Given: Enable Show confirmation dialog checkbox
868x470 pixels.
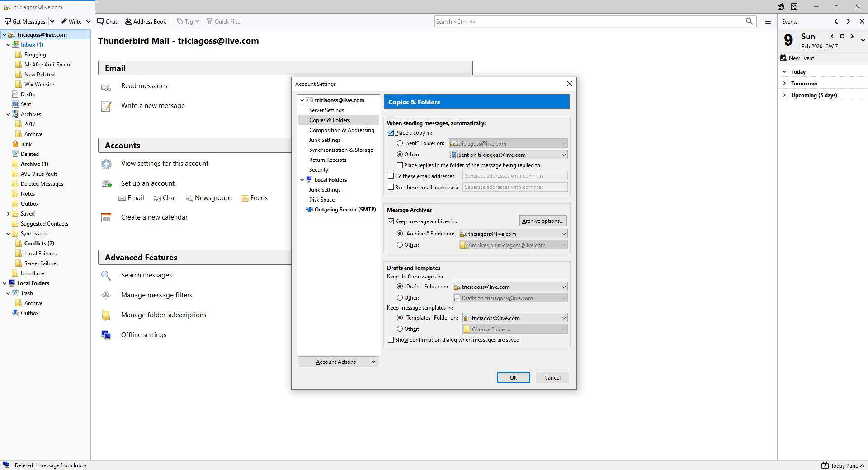Looking at the screenshot, I should click(391, 340).
